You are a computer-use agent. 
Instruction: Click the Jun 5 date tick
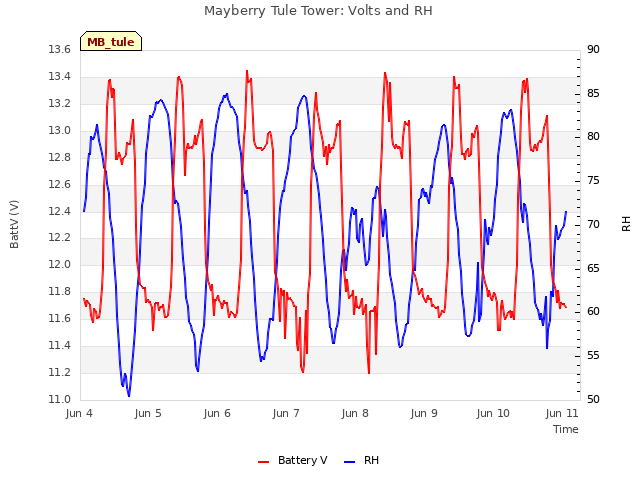tap(148, 413)
